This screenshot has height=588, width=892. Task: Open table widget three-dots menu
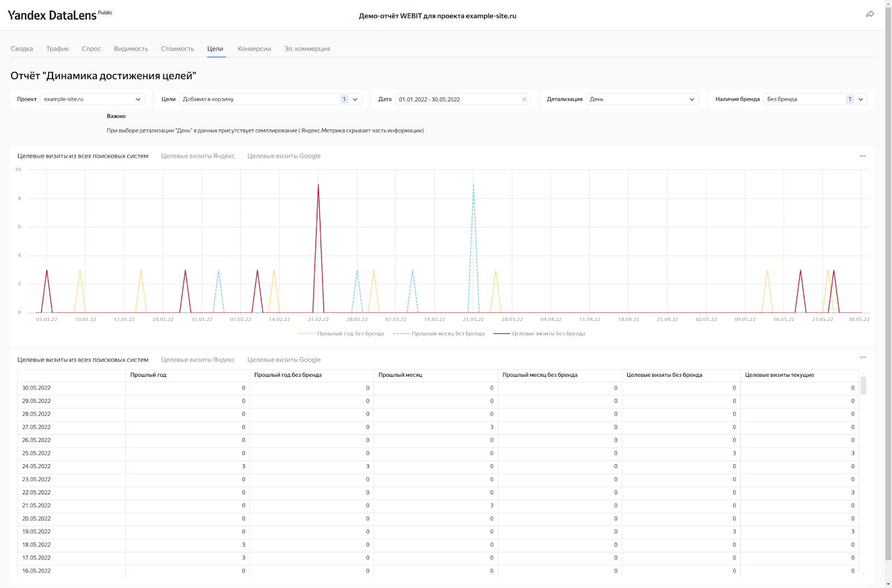pos(862,357)
